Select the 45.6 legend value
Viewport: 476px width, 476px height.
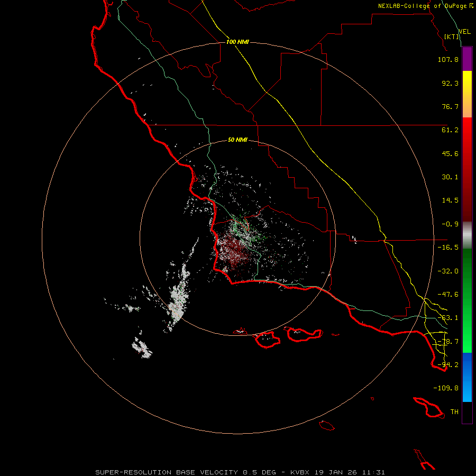pos(450,153)
